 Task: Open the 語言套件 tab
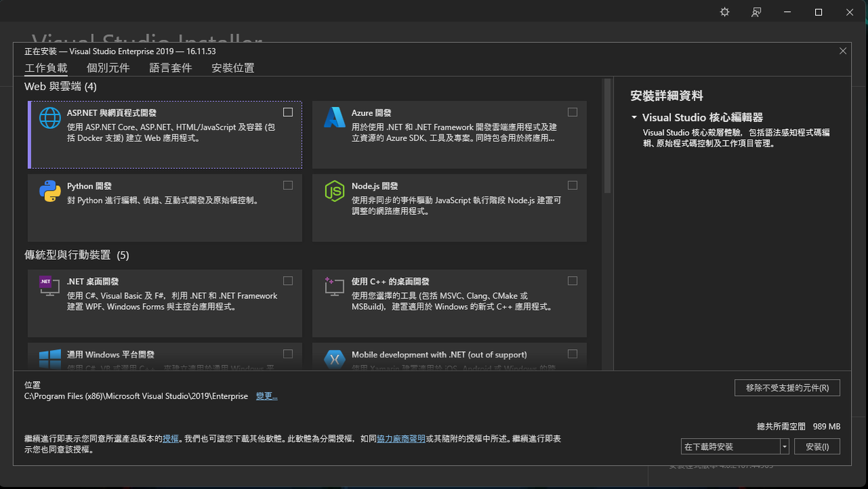click(170, 67)
